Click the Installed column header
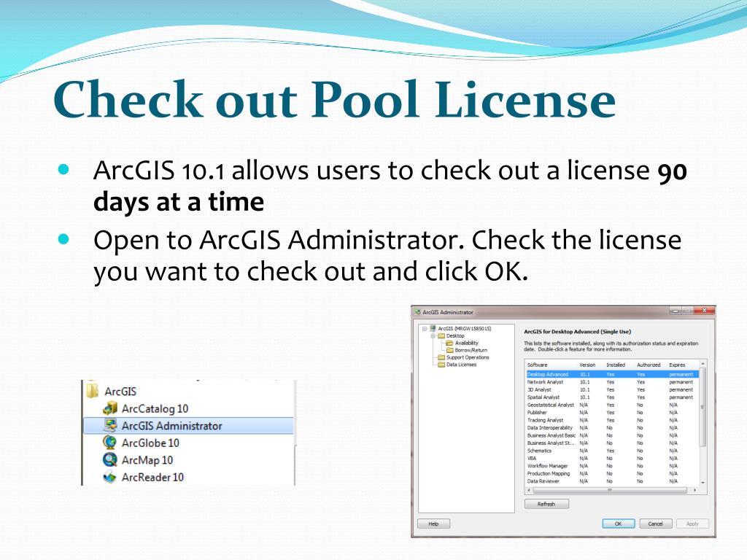The width and height of the screenshot is (747, 560). pos(619,365)
